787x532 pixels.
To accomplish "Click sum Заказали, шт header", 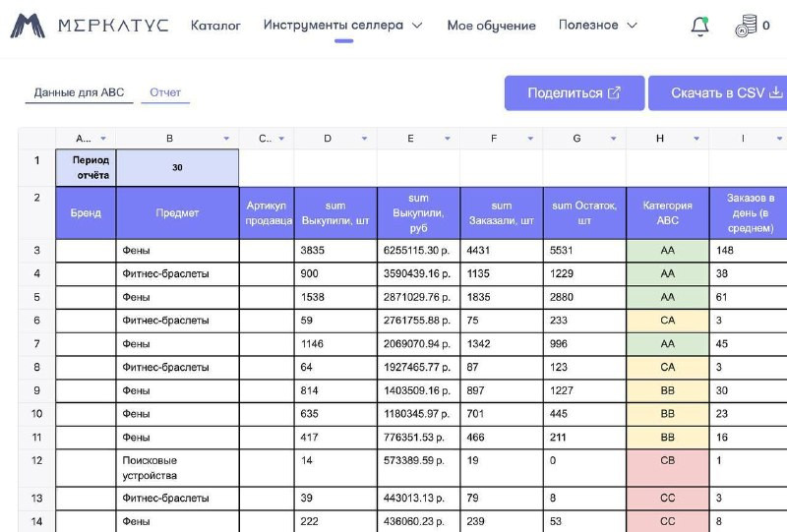I will [x=502, y=213].
